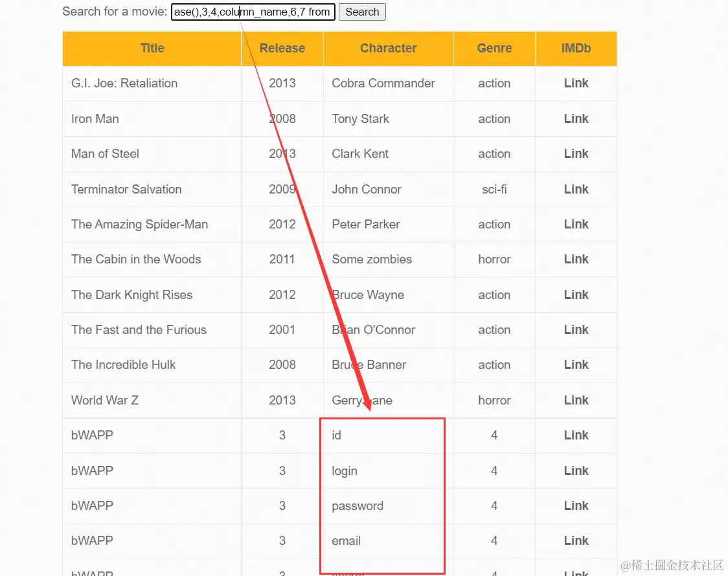The width and height of the screenshot is (728, 576).
Task: Click the 'password' column name cell
Action: 389,506
